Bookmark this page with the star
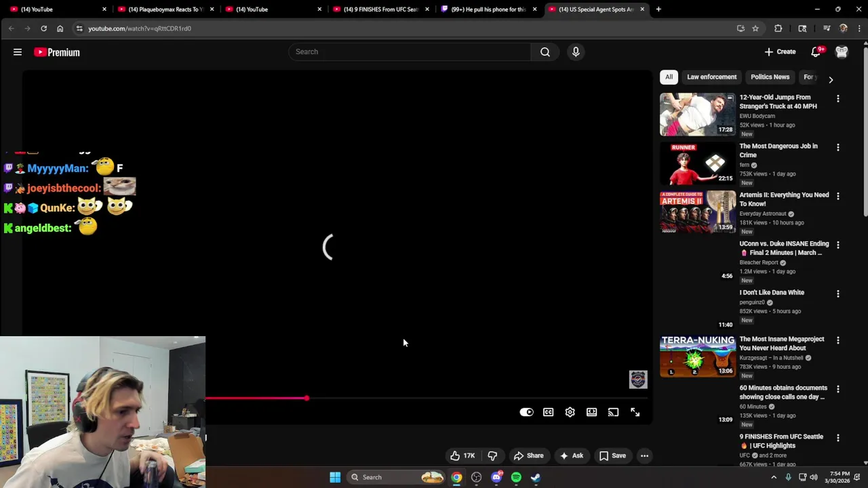 coord(755,28)
